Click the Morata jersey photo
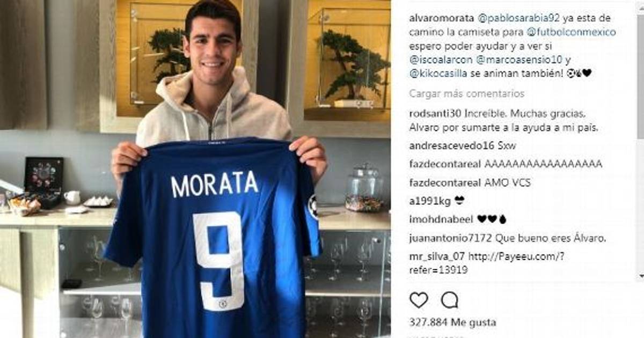This screenshot has width=644, height=338. click(x=195, y=169)
